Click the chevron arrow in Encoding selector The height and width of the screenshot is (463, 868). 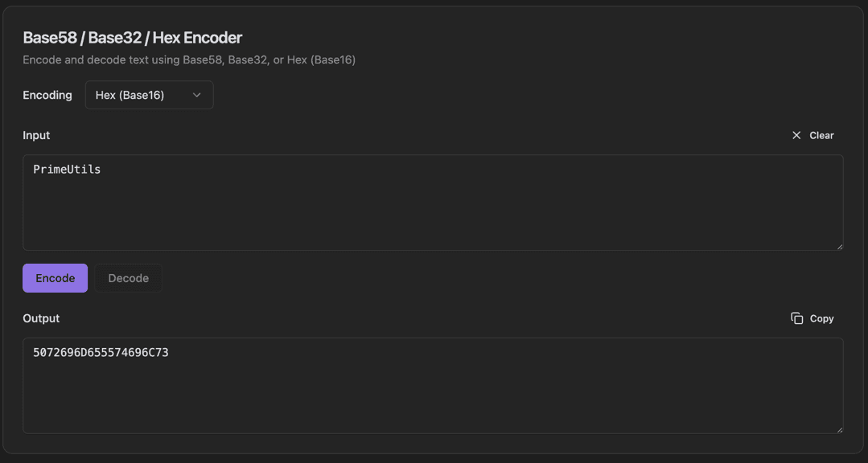click(x=197, y=95)
